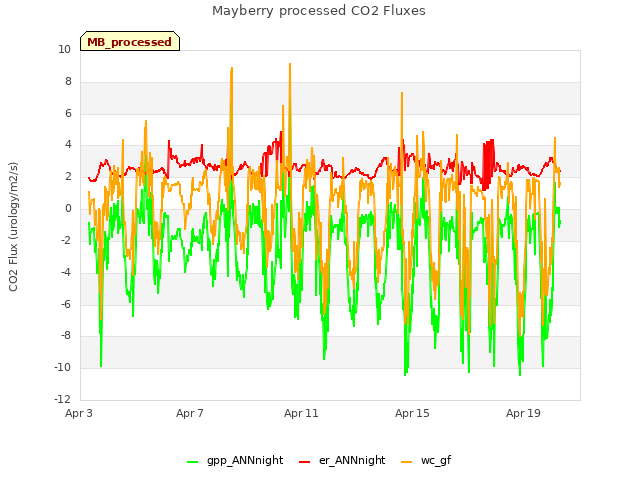Toggle the gpp_ANNnight legend entry
The height and width of the screenshot is (480, 640).
click(x=235, y=460)
